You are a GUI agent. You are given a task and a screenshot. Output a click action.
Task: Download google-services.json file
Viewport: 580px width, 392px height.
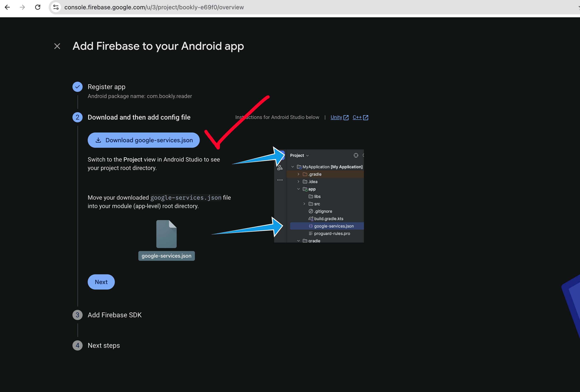[x=143, y=140]
